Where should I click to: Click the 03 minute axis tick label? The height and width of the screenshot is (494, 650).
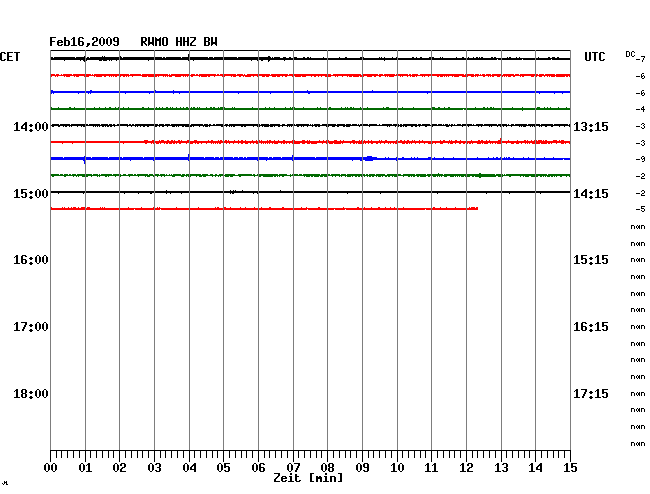pyautogui.click(x=154, y=468)
